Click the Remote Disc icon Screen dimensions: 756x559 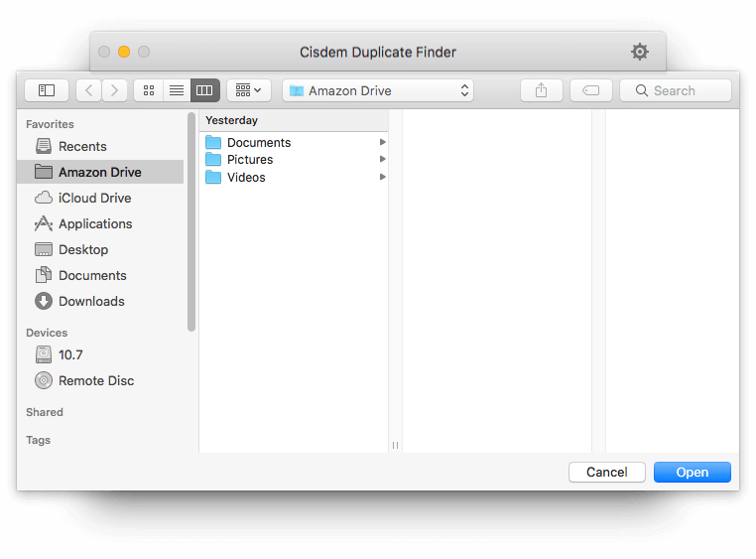click(44, 380)
